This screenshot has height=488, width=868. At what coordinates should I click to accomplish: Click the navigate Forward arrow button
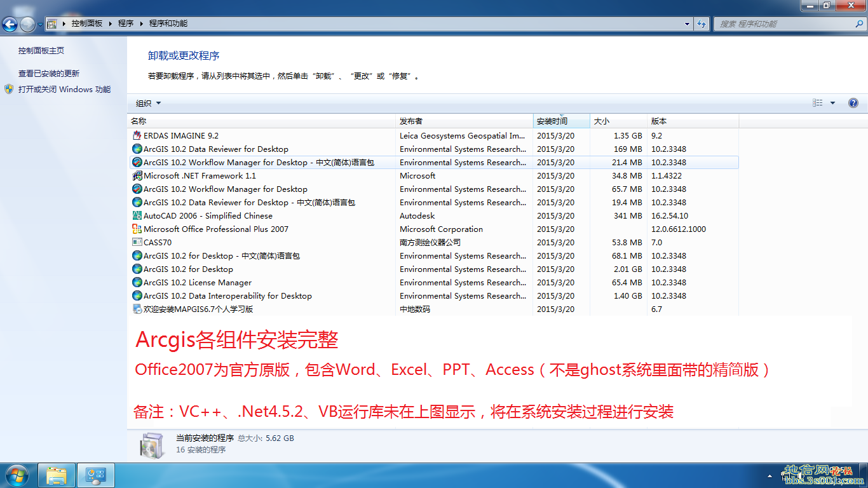(x=28, y=24)
